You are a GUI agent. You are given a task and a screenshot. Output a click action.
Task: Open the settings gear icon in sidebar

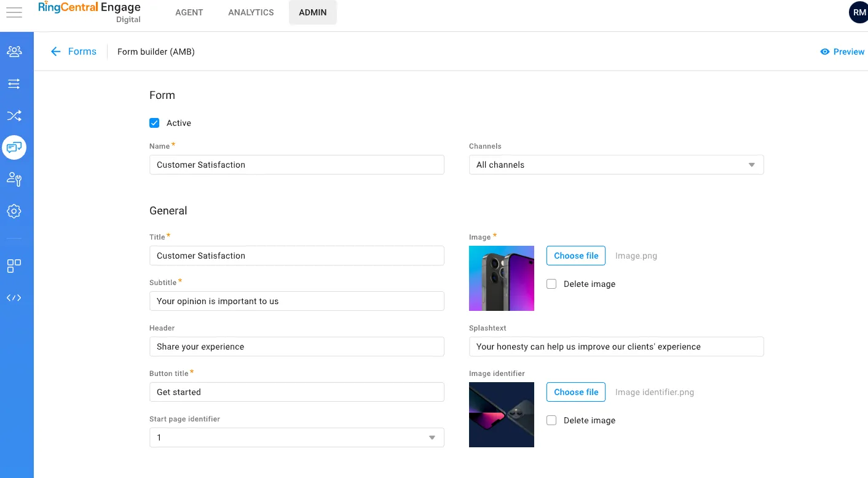tap(14, 211)
